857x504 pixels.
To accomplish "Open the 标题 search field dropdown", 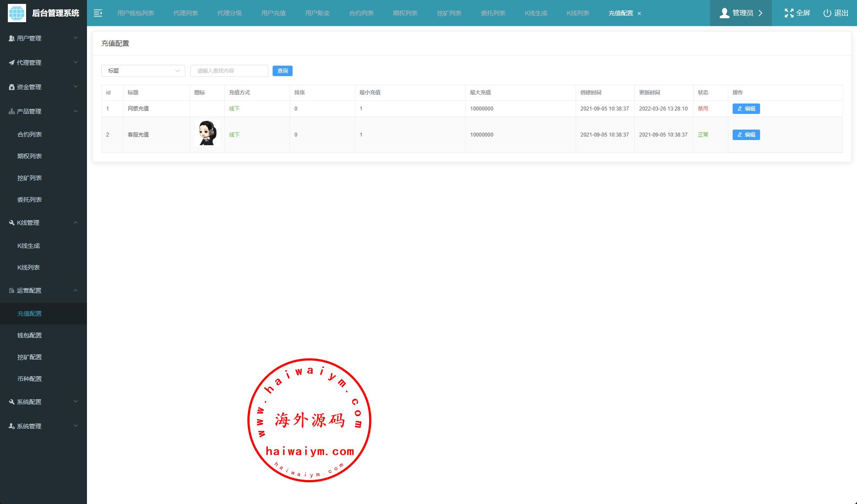I will pos(143,71).
